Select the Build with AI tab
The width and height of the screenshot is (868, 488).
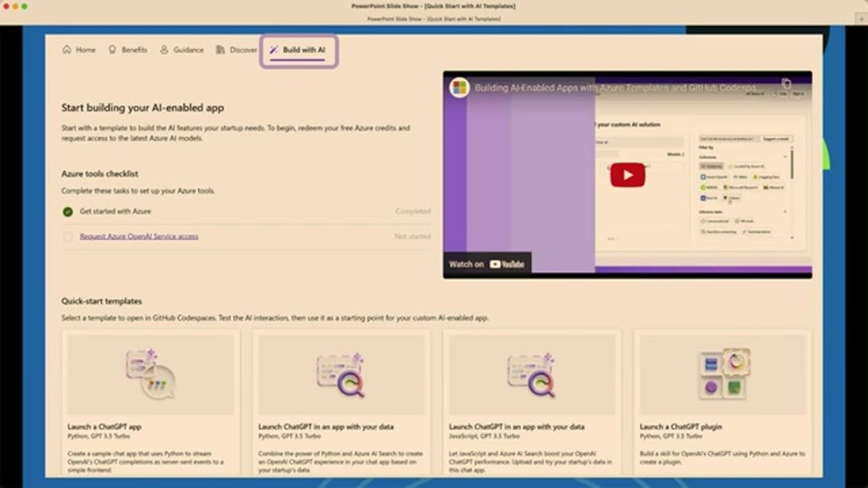click(x=298, y=50)
